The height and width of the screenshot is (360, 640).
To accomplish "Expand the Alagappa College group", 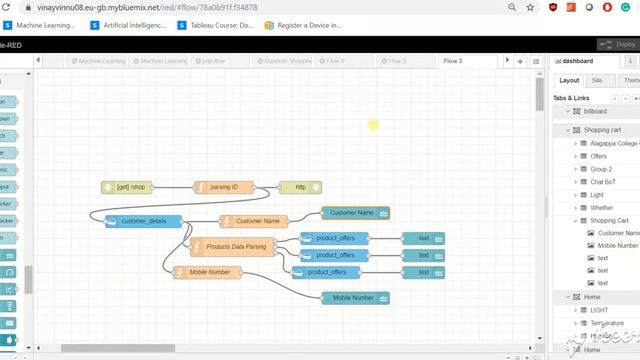I will pyautogui.click(x=576, y=144).
